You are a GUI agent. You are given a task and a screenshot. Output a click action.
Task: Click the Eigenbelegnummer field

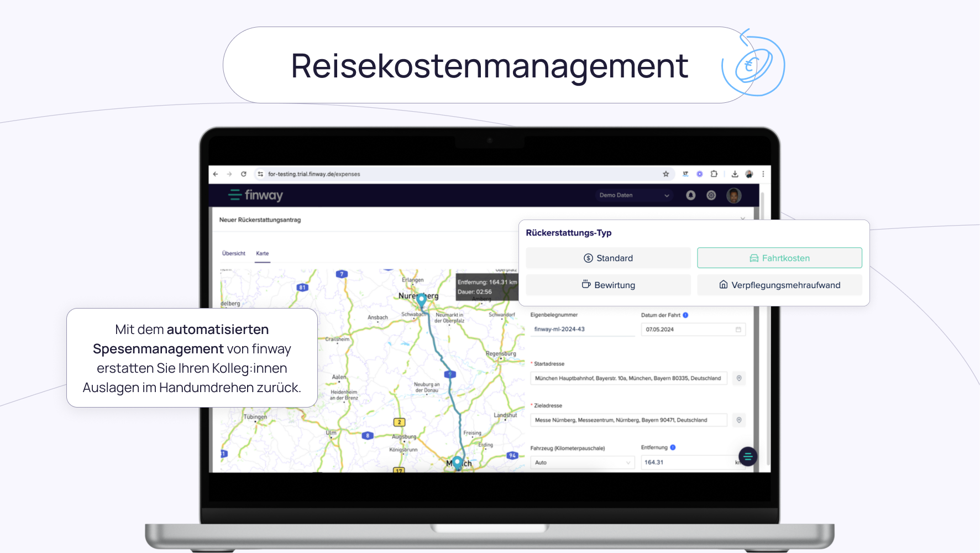tap(583, 330)
